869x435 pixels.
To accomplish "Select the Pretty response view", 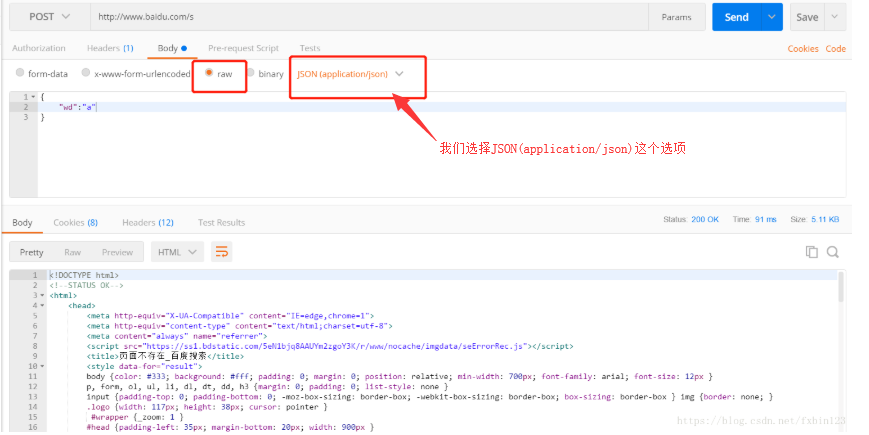I will pos(32,252).
